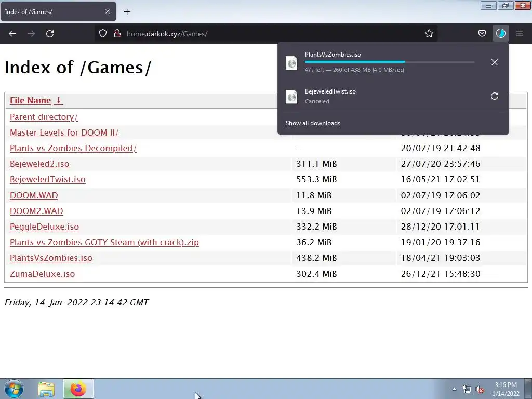The height and width of the screenshot is (399, 532).
Task: Sort by File Name column header
Action: (x=36, y=100)
